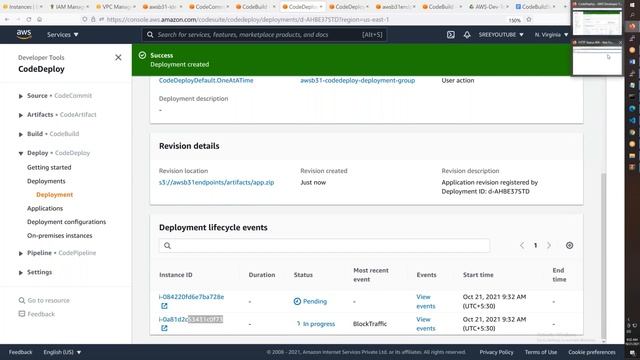Open the sidebar Feedback link

37,314
